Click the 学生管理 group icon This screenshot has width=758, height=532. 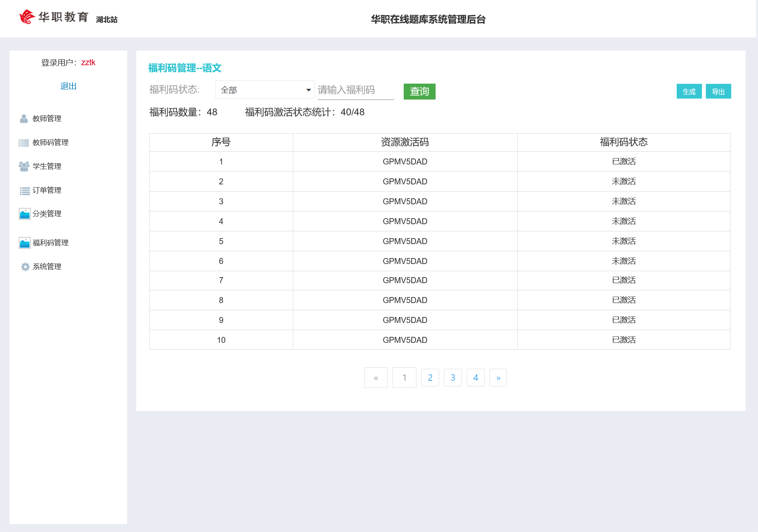click(24, 166)
